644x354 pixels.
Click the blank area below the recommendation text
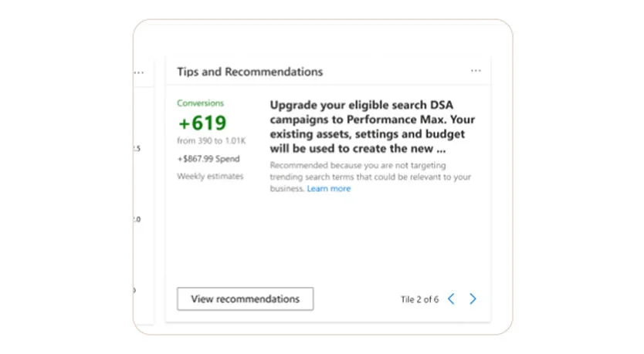point(329,240)
